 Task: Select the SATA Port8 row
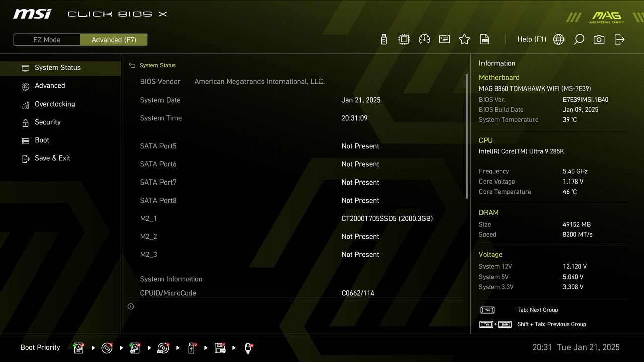coord(295,201)
